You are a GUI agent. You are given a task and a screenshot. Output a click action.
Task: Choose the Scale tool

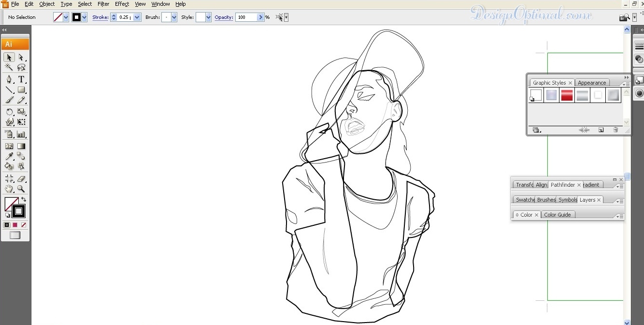point(21,112)
